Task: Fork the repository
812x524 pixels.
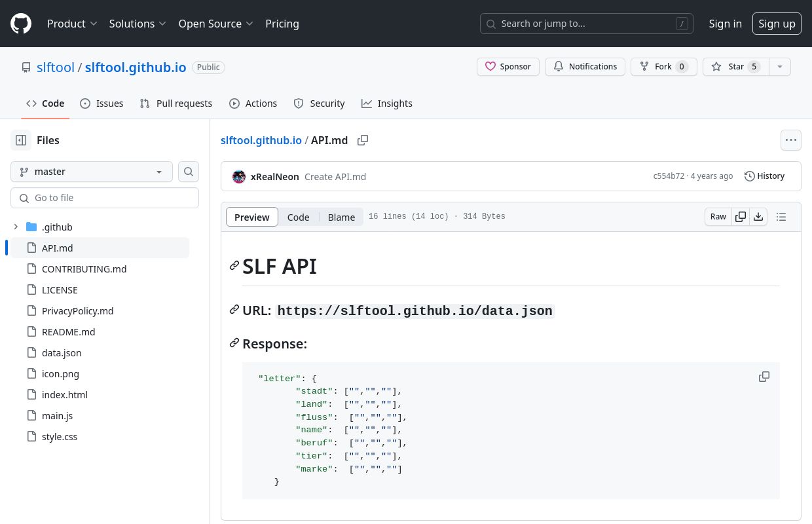Action: coord(664,67)
